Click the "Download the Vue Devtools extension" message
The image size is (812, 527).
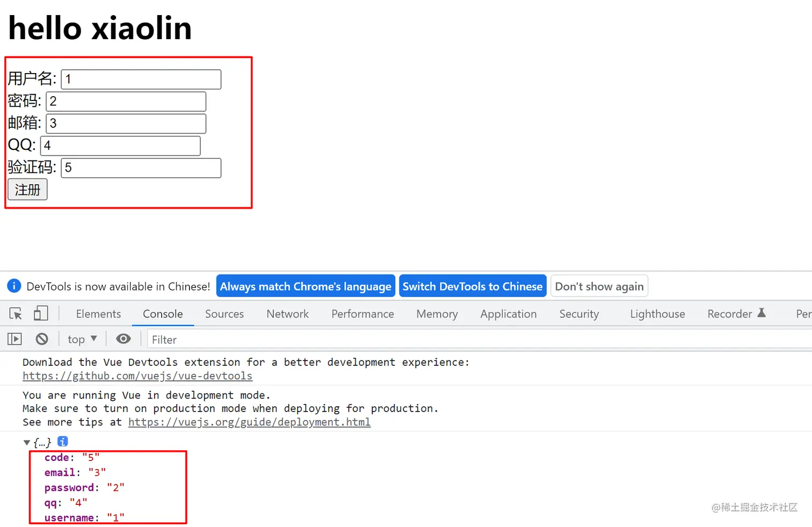point(246,362)
